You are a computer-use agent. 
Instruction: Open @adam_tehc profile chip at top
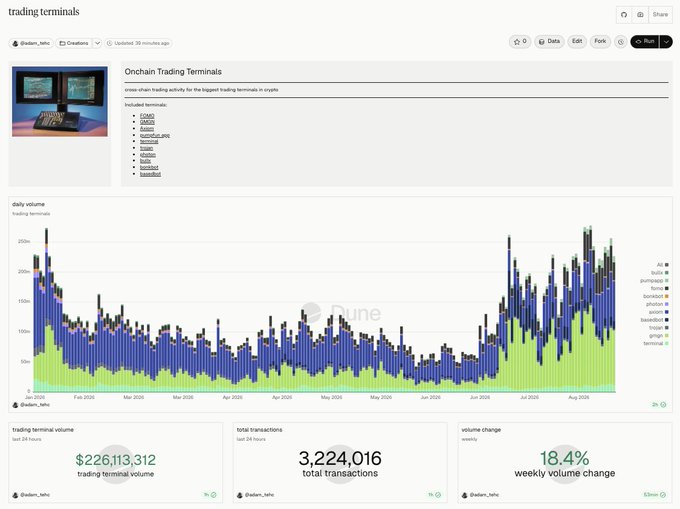coord(31,43)
